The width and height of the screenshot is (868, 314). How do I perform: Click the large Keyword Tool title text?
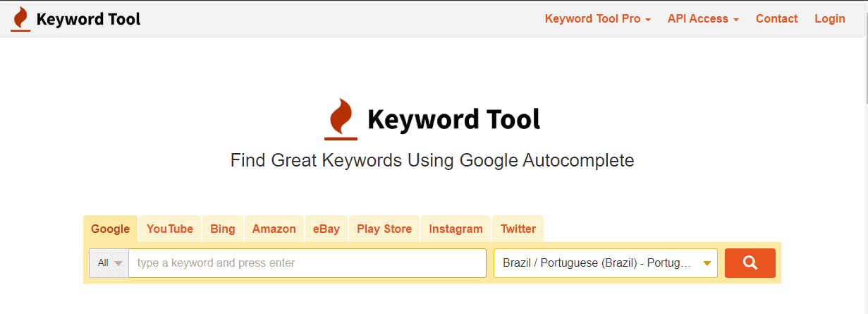pyautogui.click(x=454, y=119)
